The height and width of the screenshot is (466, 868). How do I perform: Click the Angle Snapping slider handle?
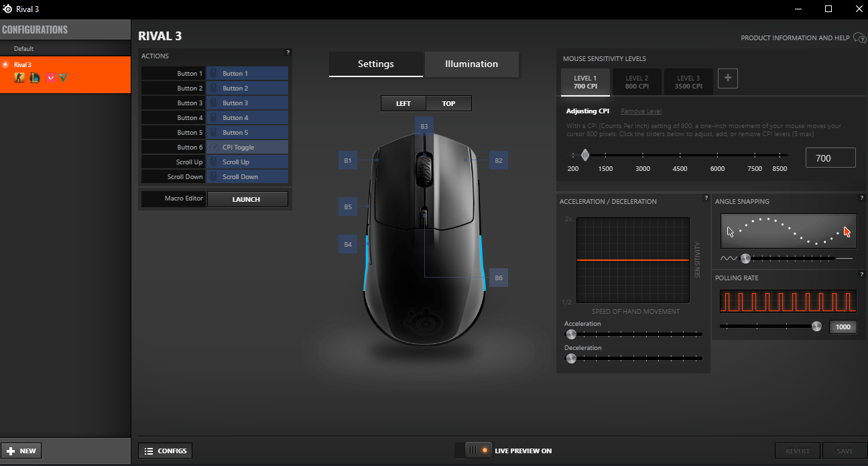pos(745,258)
